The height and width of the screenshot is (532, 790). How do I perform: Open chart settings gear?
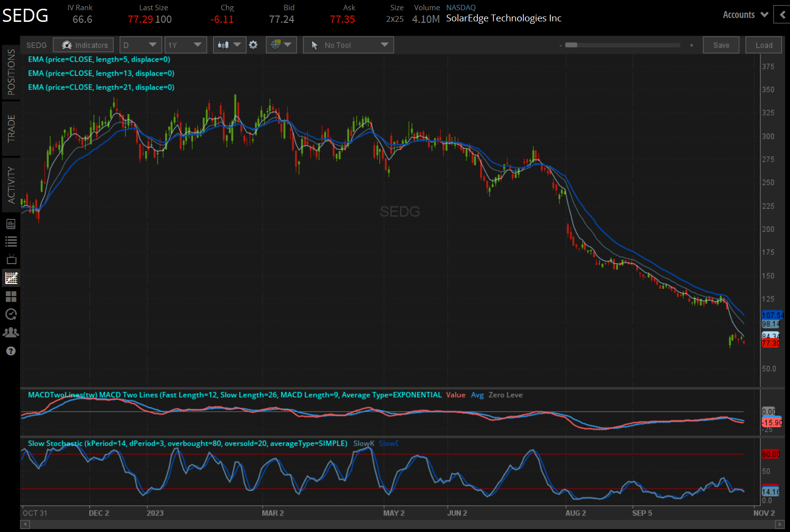point(253,45)
